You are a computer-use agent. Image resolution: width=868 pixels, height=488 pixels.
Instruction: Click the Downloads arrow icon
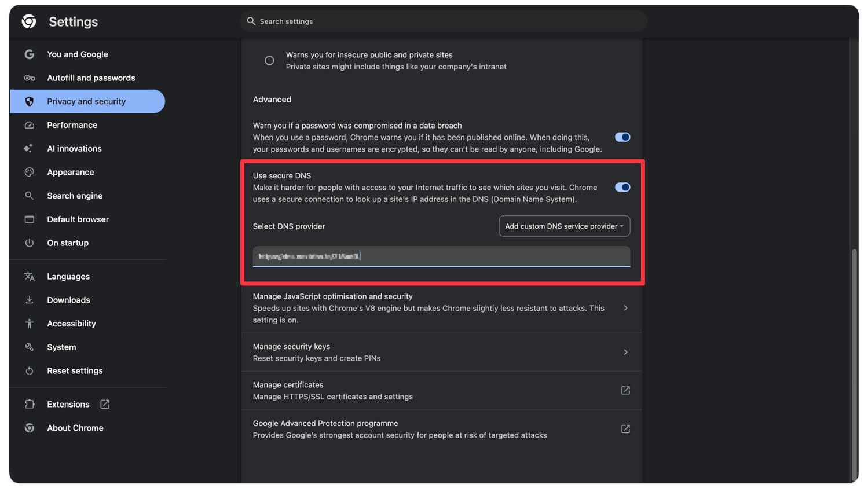[x=29, y=300]
